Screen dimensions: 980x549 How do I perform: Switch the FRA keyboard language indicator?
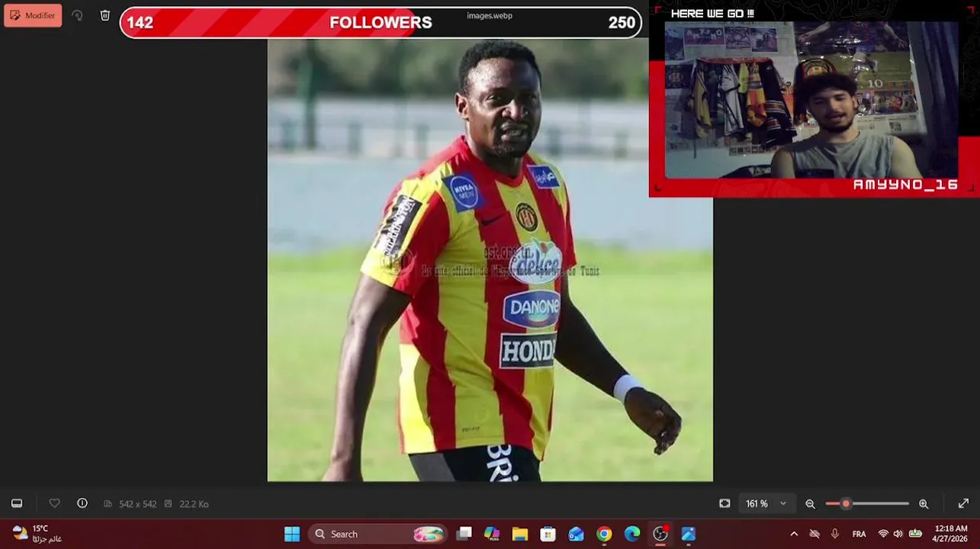point(859,534)
